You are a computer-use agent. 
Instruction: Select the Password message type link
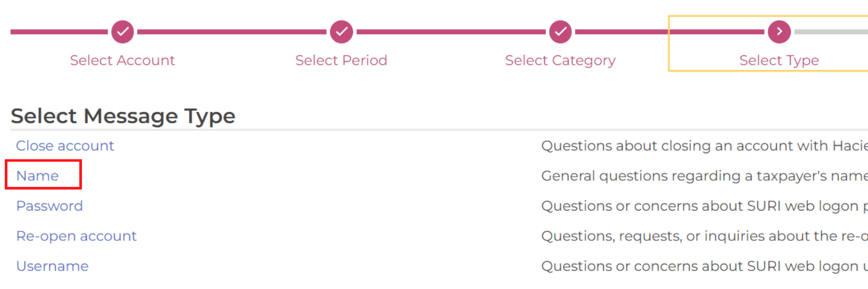click(x=50, y=206)
